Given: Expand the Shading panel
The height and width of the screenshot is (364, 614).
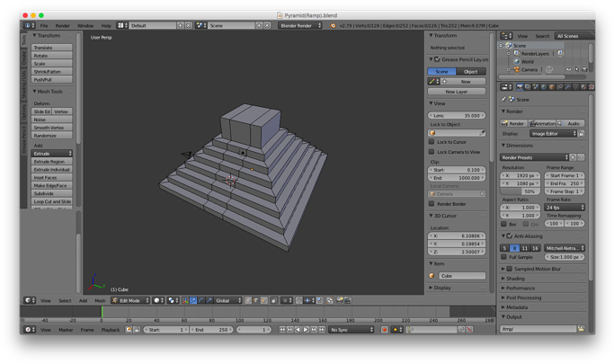Looking at the screenshot, I should click(x=515, y=279).
